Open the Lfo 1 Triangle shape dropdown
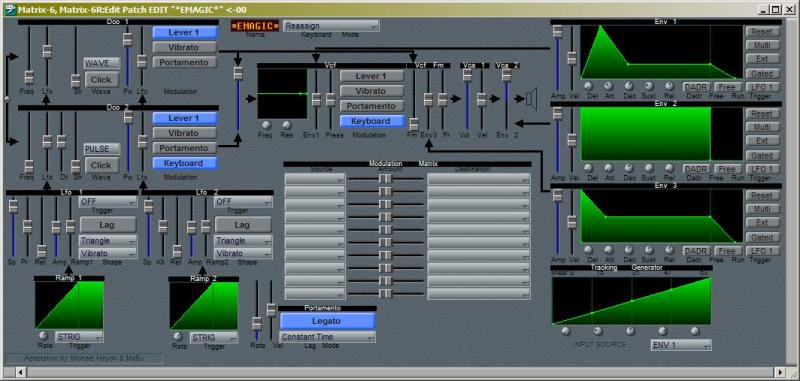Viewport: 800px width, 381px height. [108, 241]
